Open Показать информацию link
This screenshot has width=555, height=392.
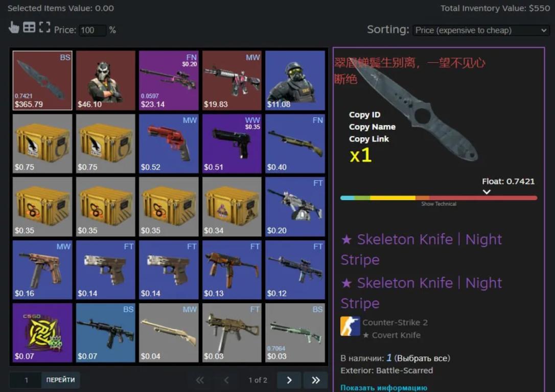coord(384,388)
